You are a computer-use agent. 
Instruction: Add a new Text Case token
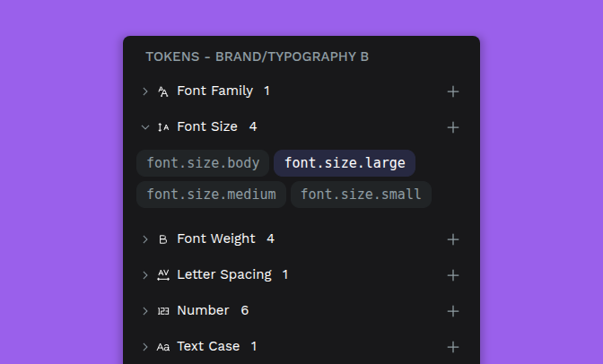click(x=453, y=347)
